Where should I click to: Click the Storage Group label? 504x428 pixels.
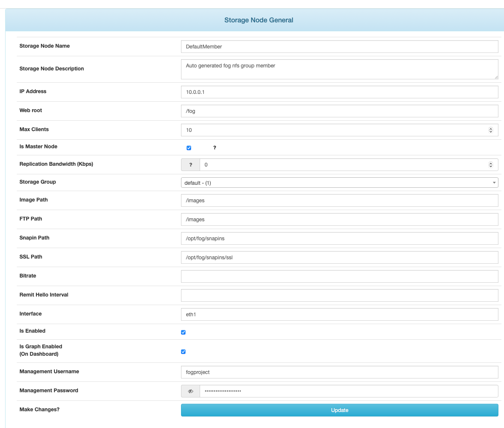coord(38,182)
